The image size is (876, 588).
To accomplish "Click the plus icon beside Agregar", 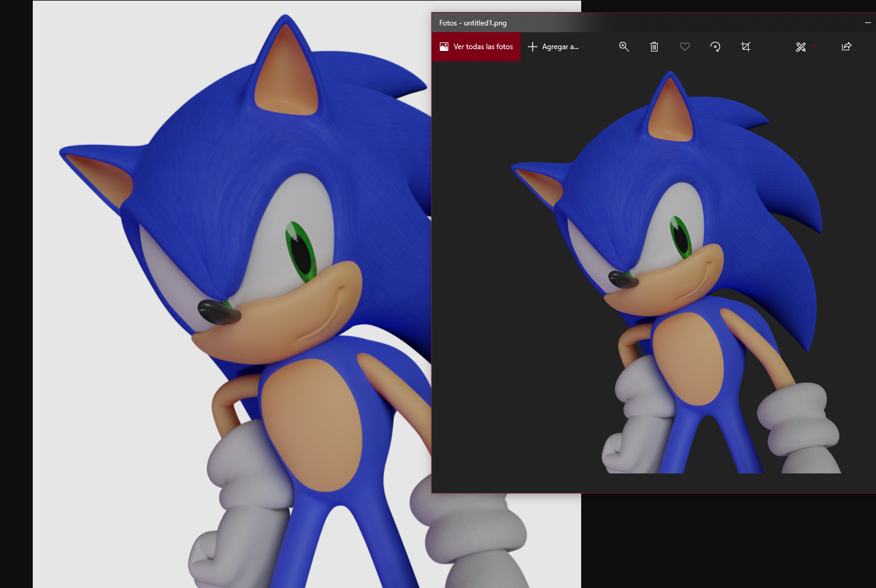I will pos(533,47).
